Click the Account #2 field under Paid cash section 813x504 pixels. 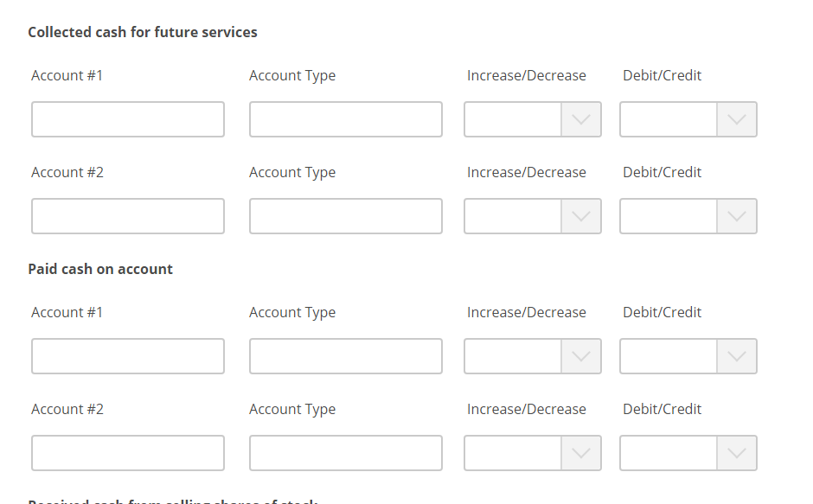[127, 453]
